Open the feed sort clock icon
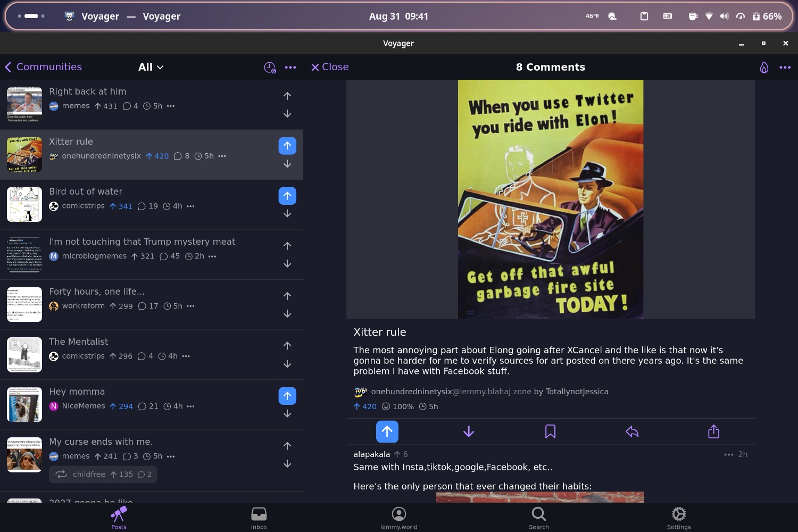Viewport: 798px width, 532px height. coord(270,68)
